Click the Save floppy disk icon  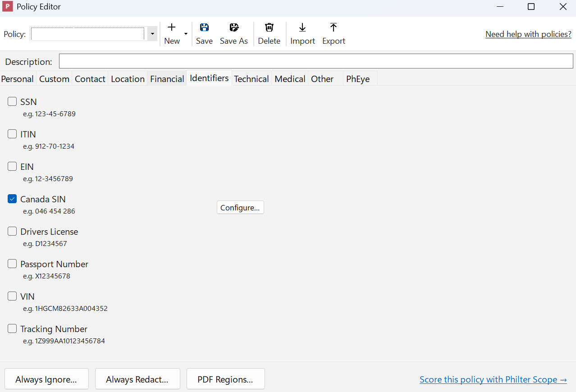point(204,27)
